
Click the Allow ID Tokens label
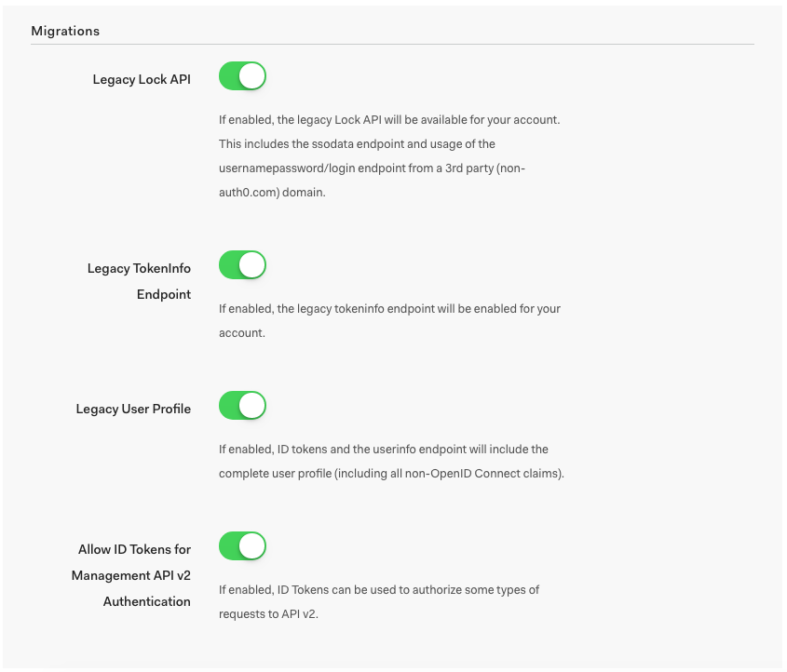pos(133,549)
